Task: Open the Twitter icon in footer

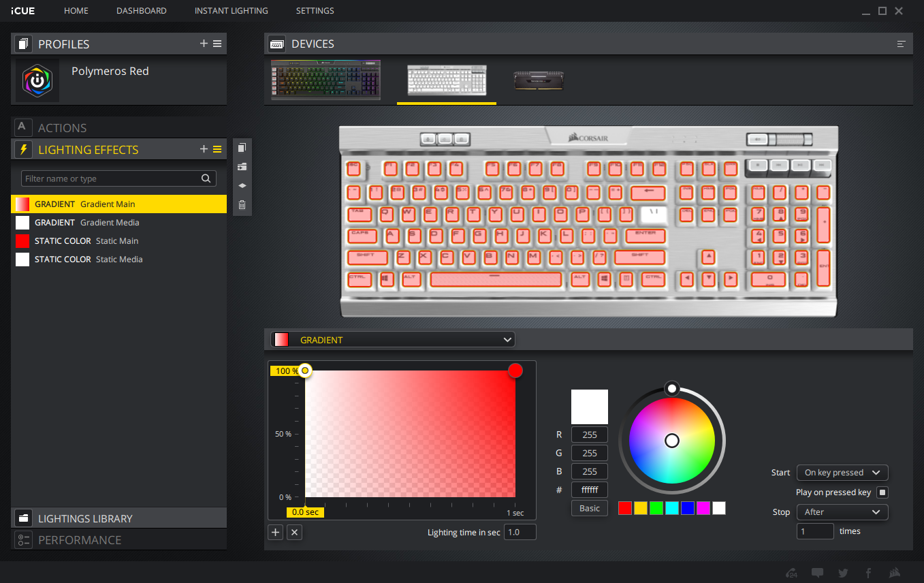Action: tap(843, 573)
